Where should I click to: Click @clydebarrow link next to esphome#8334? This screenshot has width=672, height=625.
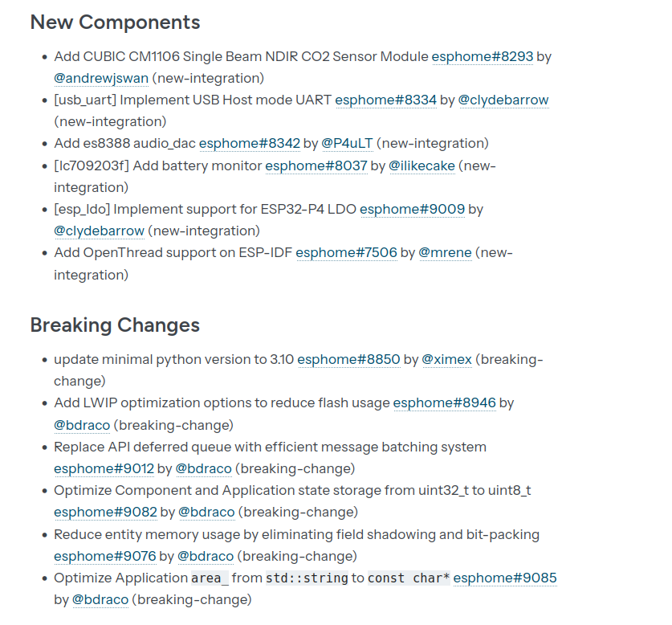[503, 100]
